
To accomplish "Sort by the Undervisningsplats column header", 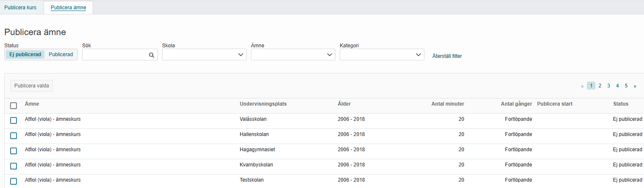I will click(263, 104).
